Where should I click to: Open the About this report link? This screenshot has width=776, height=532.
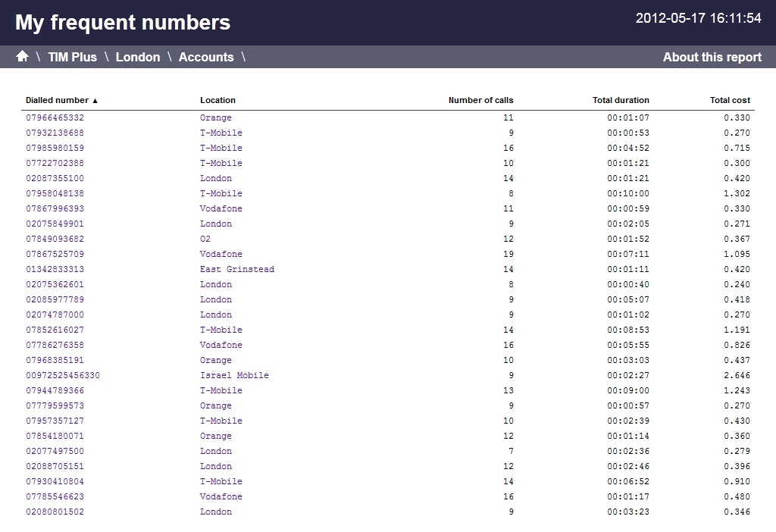point(712,57)
